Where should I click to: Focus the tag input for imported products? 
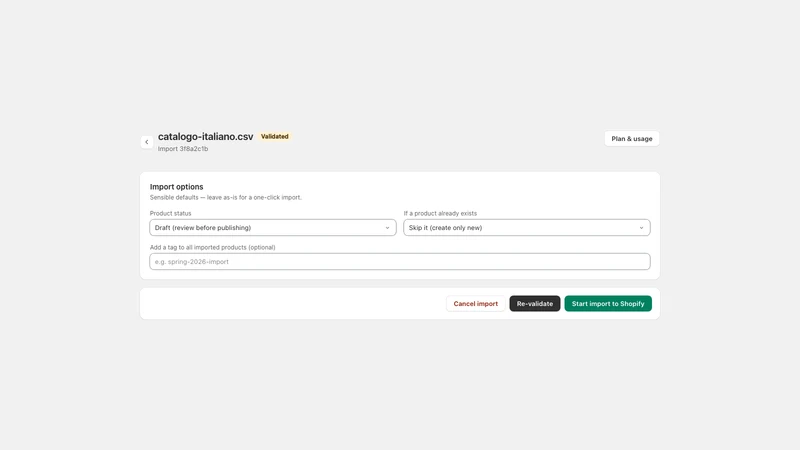pyautogui.click(x=399, y=262)
